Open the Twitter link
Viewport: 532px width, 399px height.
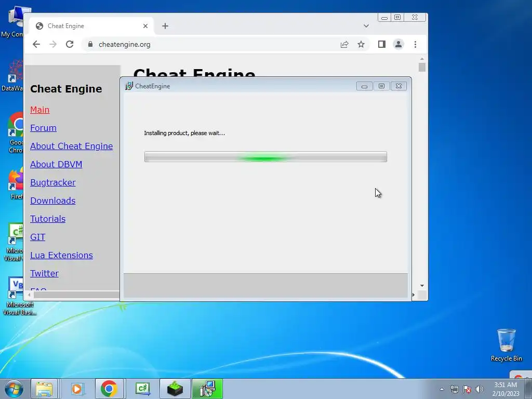click(x=44, y=273)
